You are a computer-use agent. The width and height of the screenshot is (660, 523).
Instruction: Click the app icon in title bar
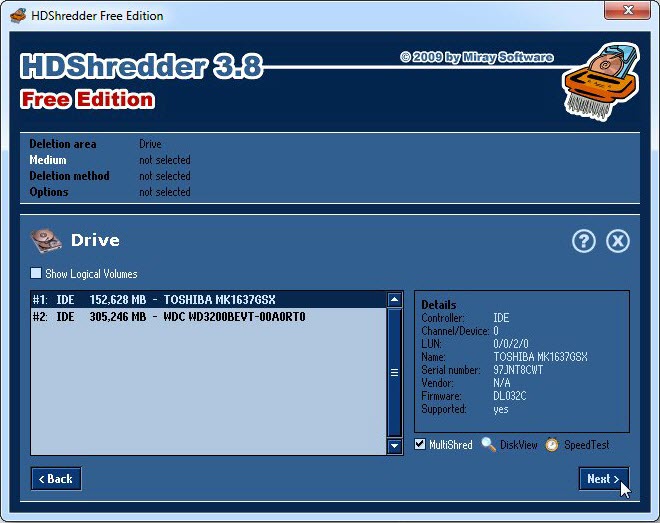point(15,15)
